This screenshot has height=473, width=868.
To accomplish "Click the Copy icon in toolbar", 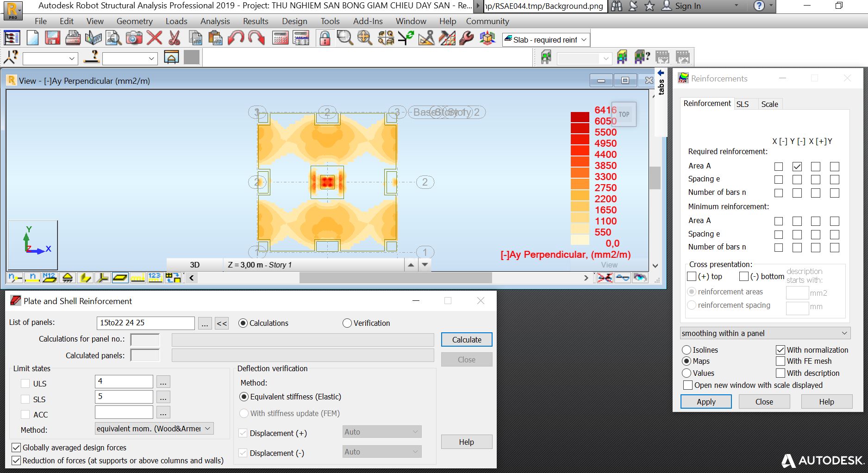I will (x=195, y=38).
